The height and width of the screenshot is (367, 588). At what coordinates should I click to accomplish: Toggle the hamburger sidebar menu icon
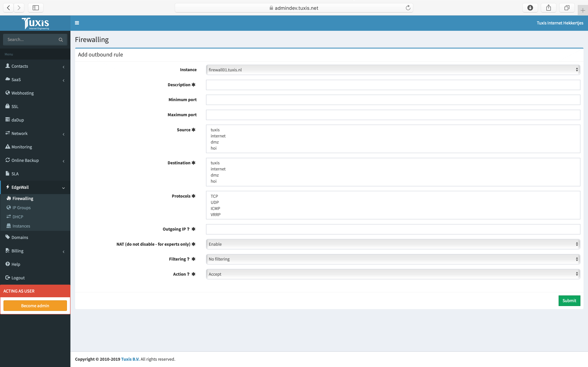[x=77, y=23]
